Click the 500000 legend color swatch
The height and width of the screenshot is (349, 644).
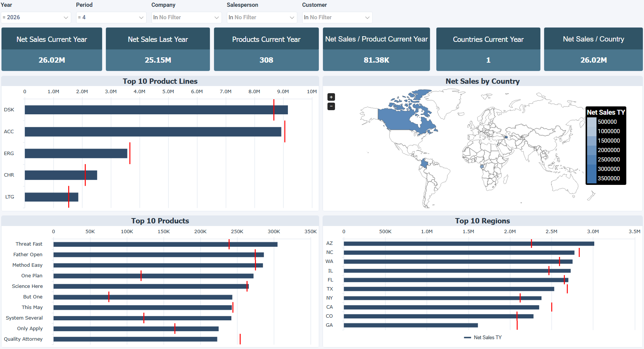click(x=592, y=122)
